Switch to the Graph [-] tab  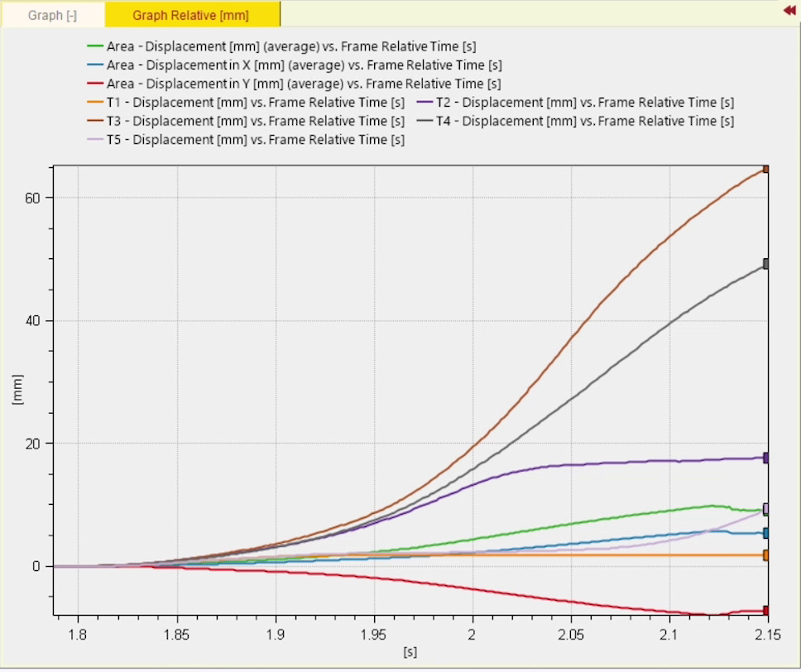pos(53,16)
